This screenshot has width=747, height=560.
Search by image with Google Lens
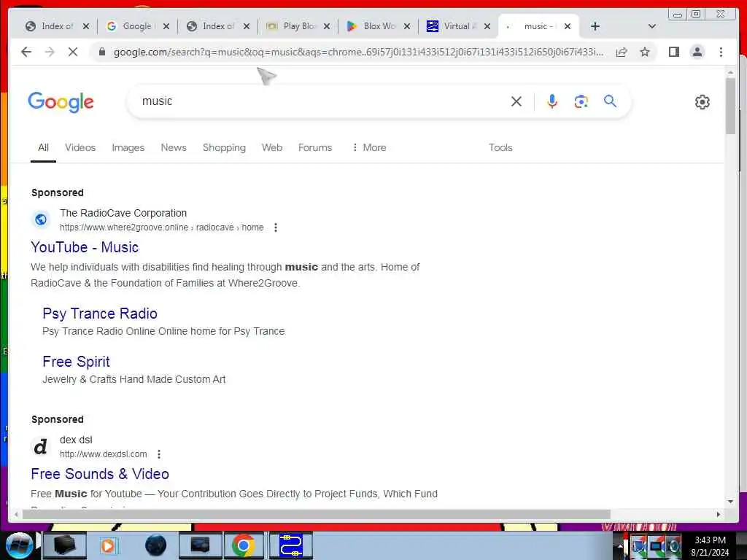tap(581, 101)
